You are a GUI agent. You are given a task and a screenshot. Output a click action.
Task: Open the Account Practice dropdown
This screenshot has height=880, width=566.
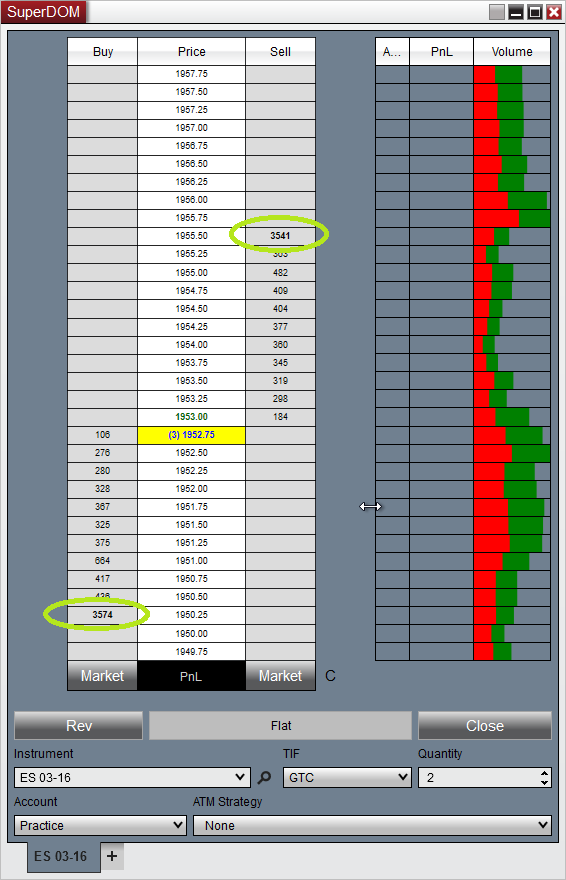(100, 826)
